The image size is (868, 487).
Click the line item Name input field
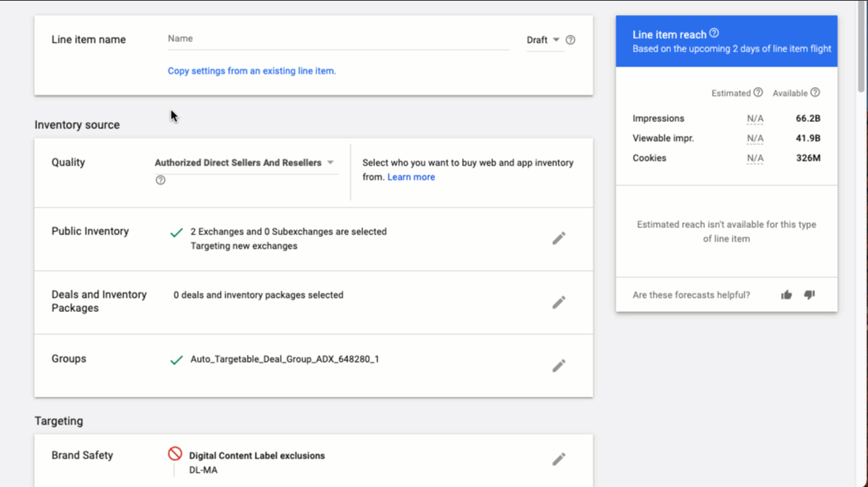coord(316,38)
